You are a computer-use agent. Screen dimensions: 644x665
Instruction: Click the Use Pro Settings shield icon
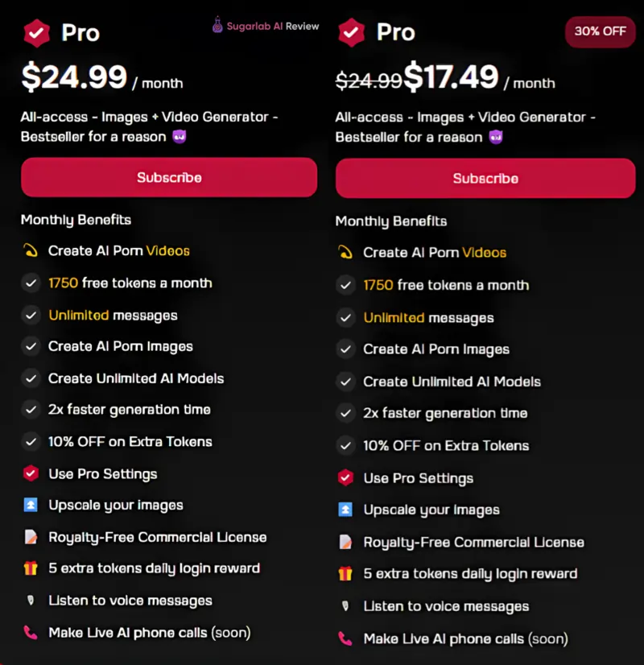click(29, 474)
